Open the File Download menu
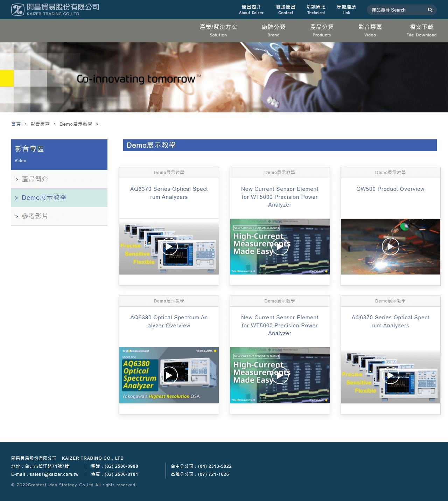 [421, 30]
